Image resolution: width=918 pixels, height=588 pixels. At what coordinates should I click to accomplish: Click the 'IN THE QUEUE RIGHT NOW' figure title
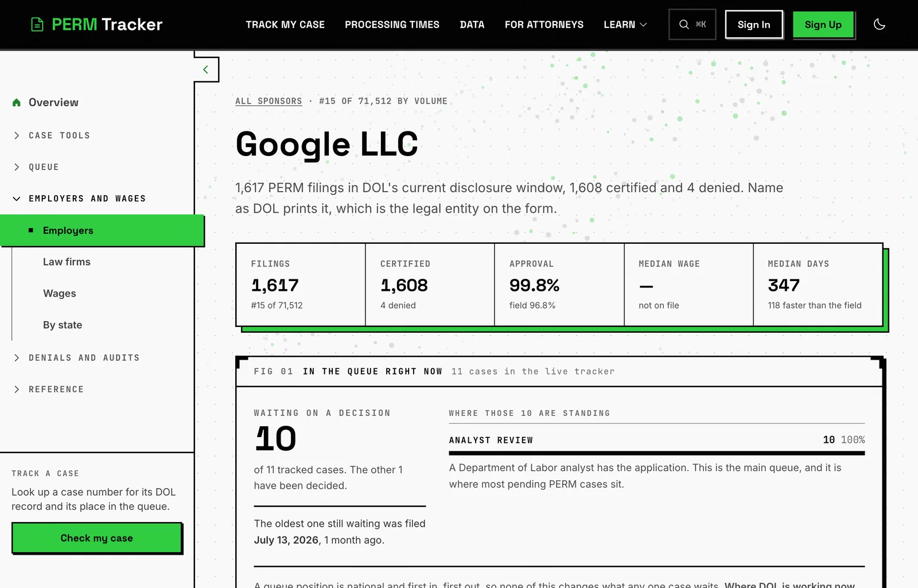(372, 372)
